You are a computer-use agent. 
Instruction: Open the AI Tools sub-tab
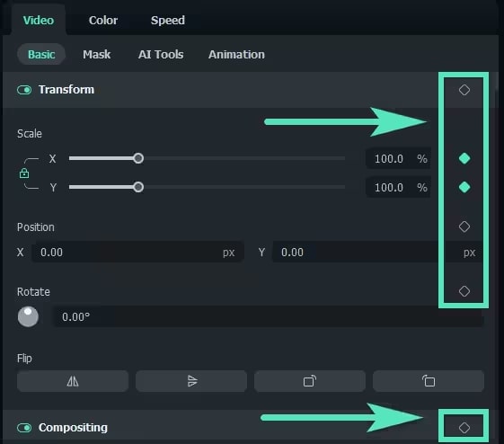click(161, 54)
